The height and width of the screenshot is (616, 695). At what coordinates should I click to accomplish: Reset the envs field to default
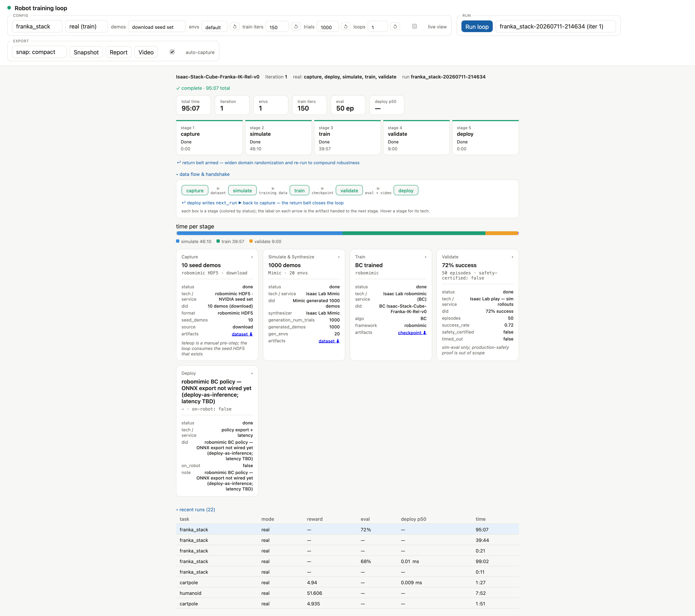[235, 26]
